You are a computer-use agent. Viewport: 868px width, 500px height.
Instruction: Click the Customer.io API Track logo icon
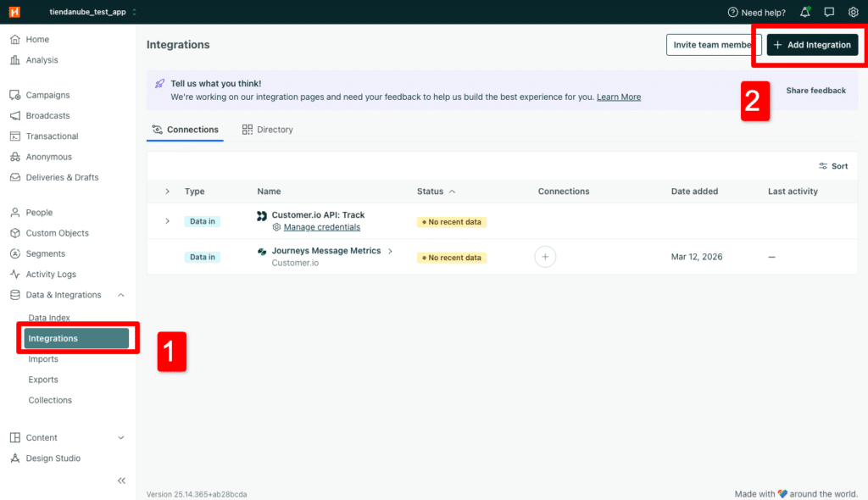262,215
